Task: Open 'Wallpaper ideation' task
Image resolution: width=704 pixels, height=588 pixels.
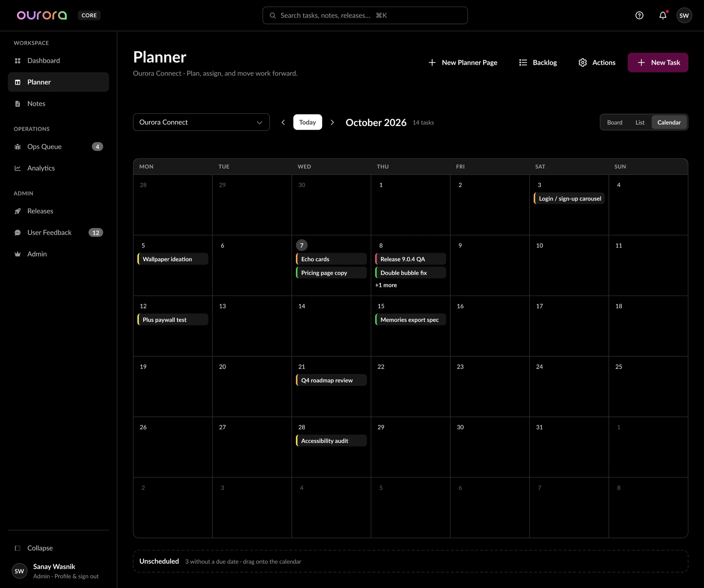Action: click(x=173, y=259)
